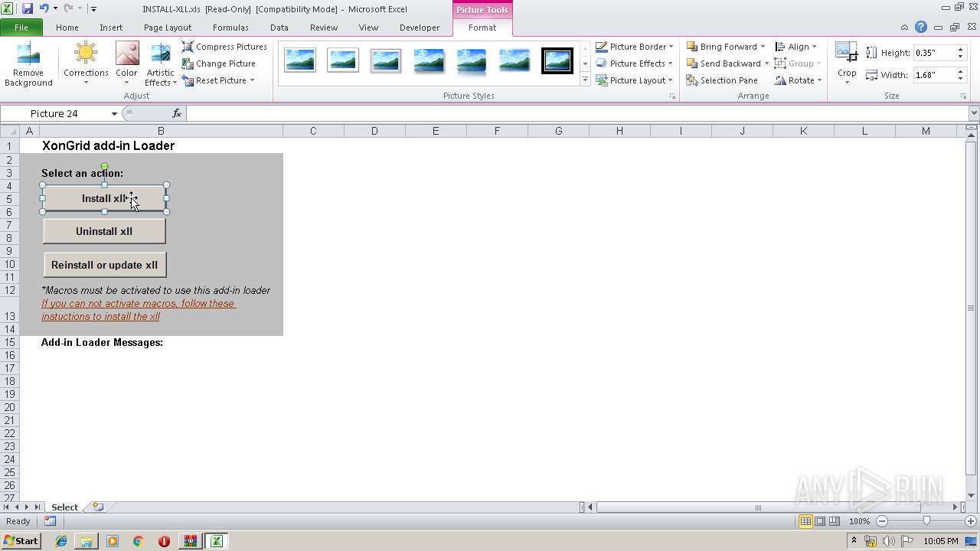Click the taskbar clock
This screenshot has width=980, height=551.
[x=941, y=541]
